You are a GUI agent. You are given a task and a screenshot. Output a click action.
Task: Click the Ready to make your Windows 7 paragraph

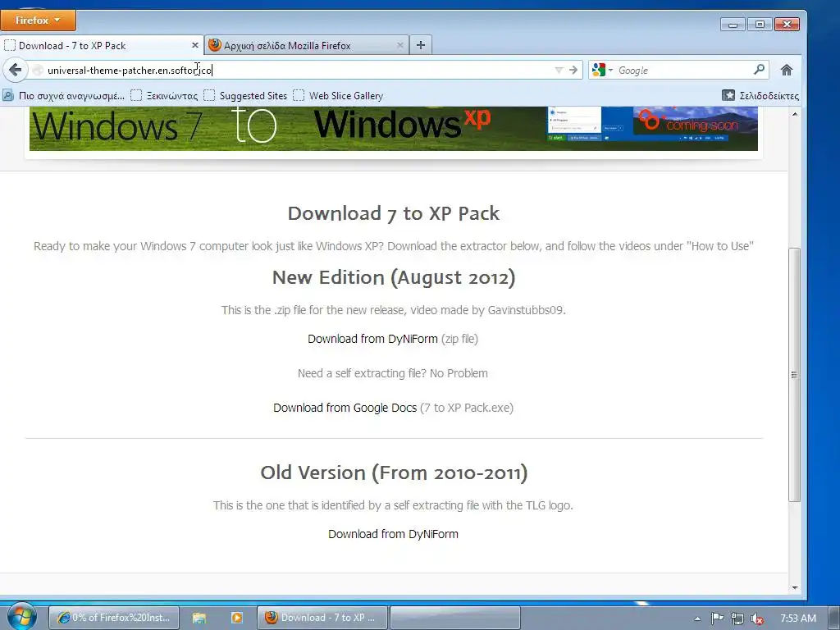click(x=393, y=246)
